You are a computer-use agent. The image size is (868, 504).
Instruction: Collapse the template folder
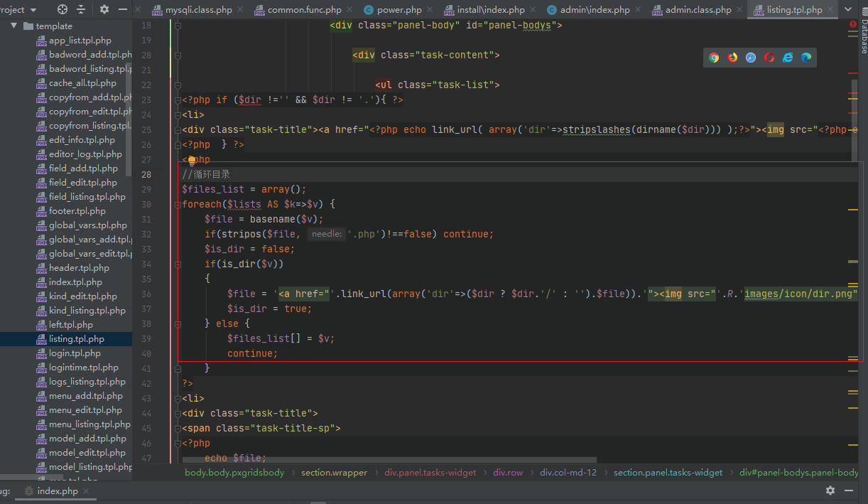tap(13, 26)
